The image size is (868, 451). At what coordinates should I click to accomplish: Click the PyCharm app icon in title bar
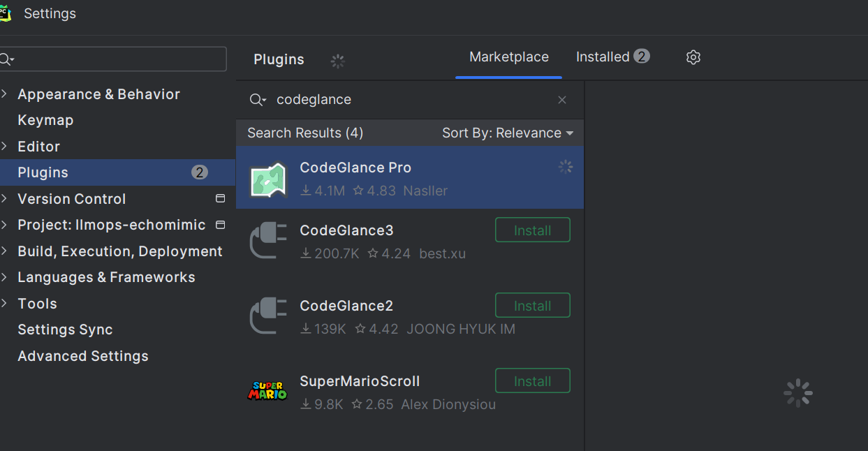coord(4,13)
